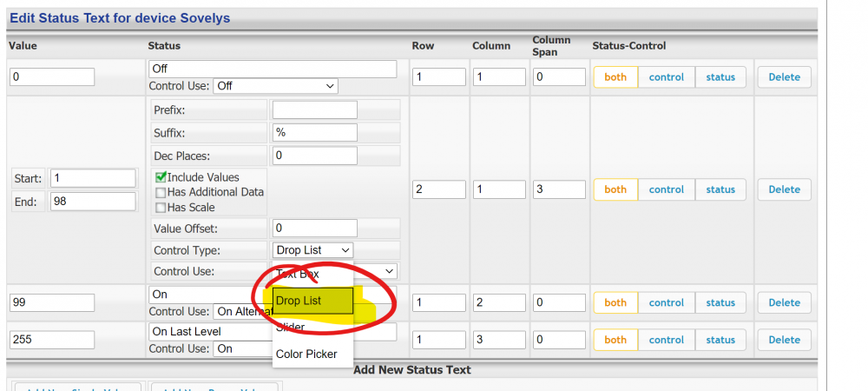
Task: Open Control Use dropdown for Off status
Action: pos(275,86)
